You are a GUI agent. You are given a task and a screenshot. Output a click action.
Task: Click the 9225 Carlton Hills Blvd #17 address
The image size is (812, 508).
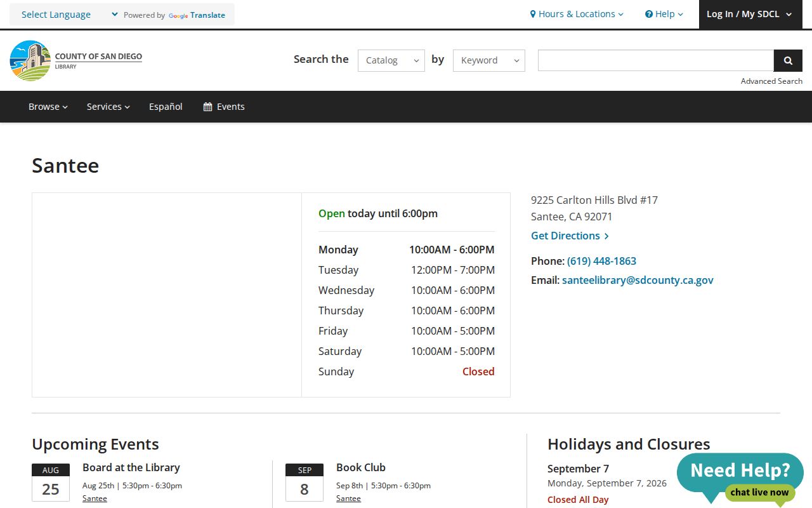click(x=594, y=200)
